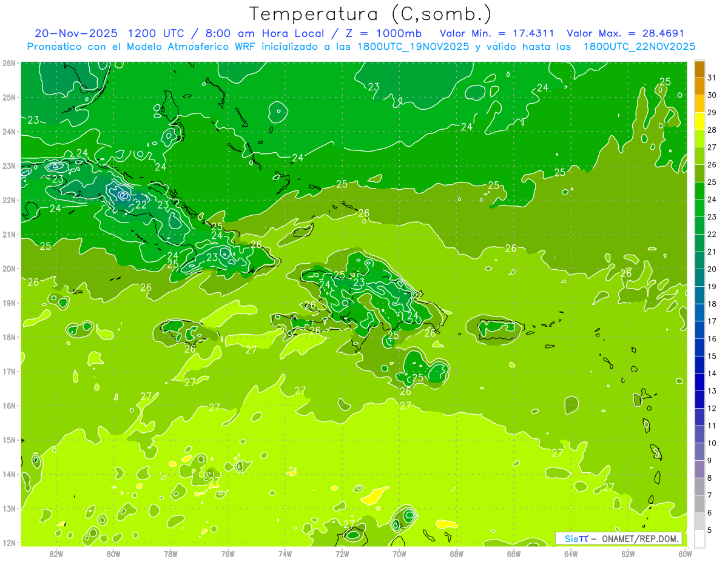Click the "25N" latitude axis label
The width and height of the screenshot is (728, 562).
[9, 97]
